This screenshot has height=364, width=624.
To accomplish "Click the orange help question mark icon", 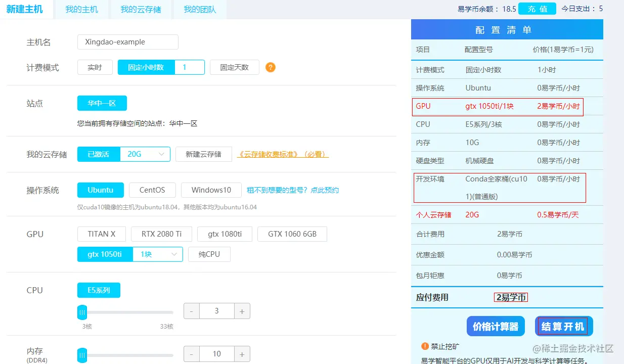I will [271, 67].
